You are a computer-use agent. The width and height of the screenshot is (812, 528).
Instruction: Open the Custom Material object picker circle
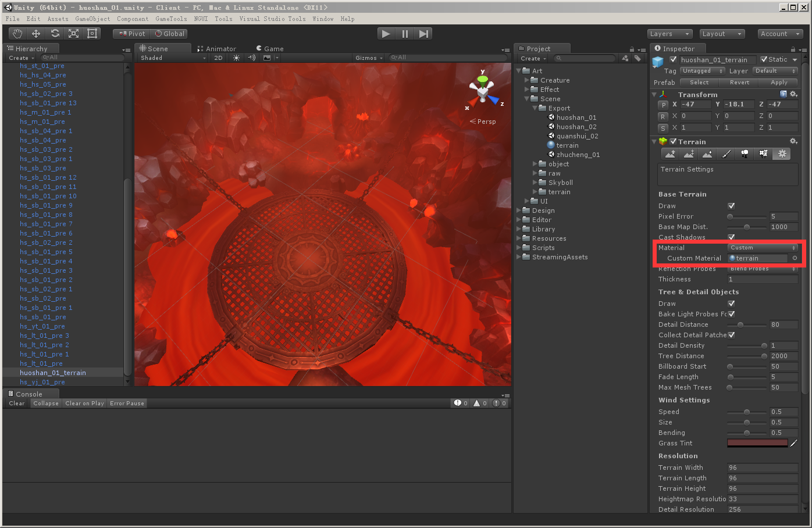coord(795,258)
